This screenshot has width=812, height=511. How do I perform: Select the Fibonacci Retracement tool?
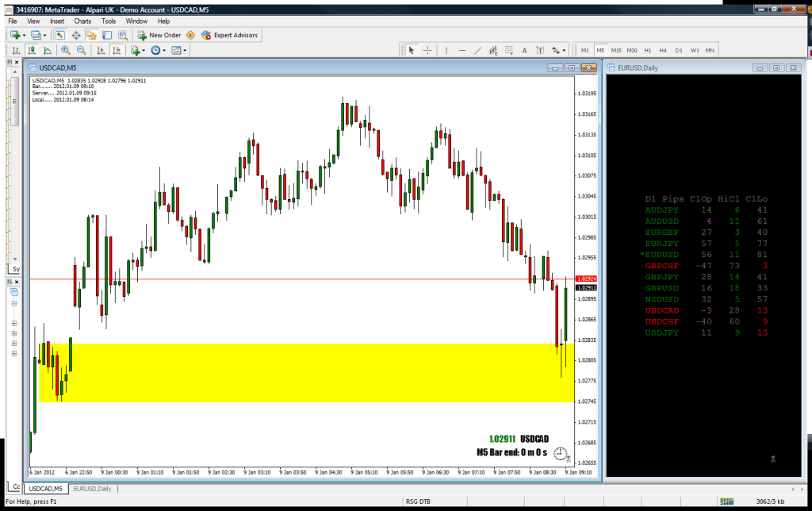(509, 50)
